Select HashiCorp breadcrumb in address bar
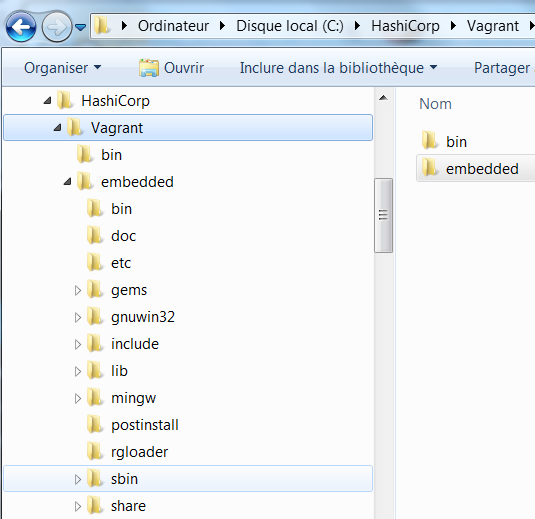The height and width of the screenshot is (519, 535). [405, 26]
